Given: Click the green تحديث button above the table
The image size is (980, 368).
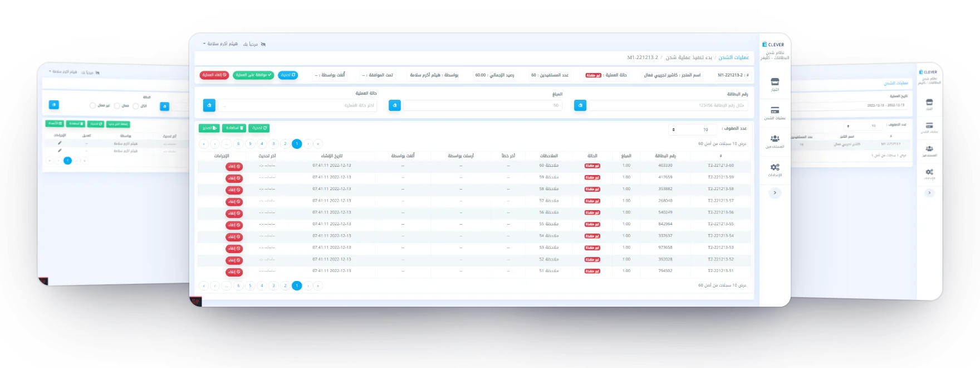Looking at the screenshot, I should click(259, 128).
